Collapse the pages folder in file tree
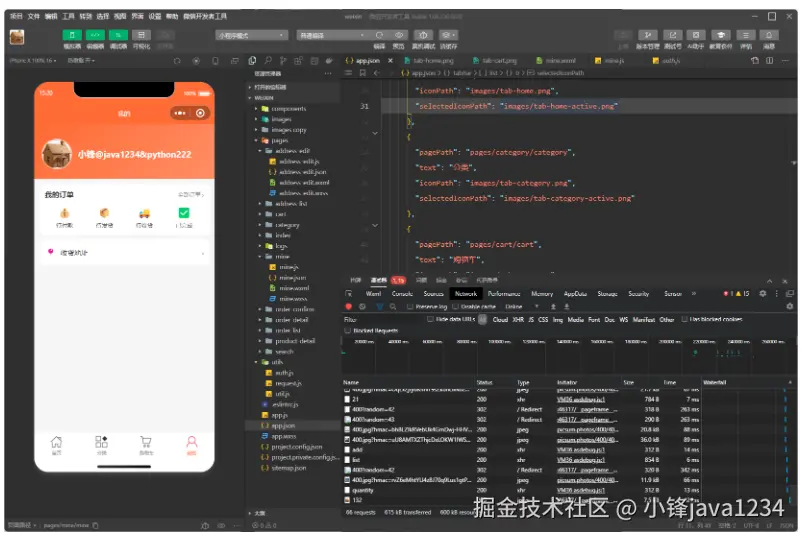This screenshot has height=539, width=802. point(256,140)
